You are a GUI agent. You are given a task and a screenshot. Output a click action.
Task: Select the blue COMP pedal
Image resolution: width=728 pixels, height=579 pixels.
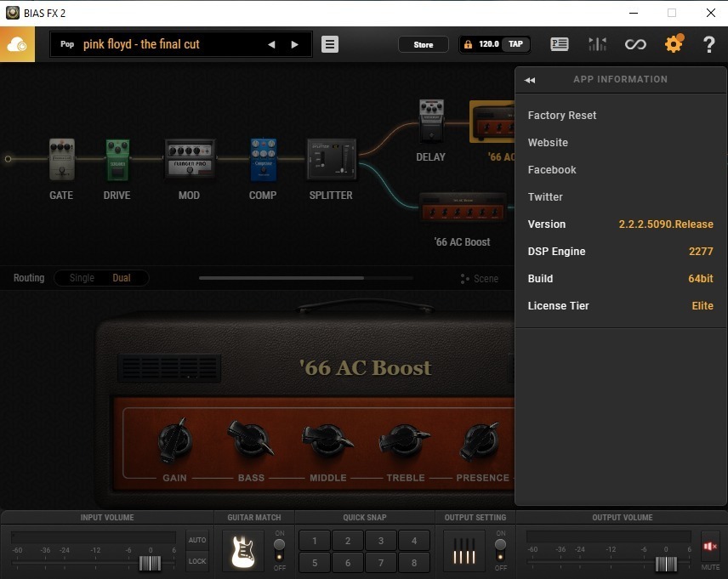264,159
